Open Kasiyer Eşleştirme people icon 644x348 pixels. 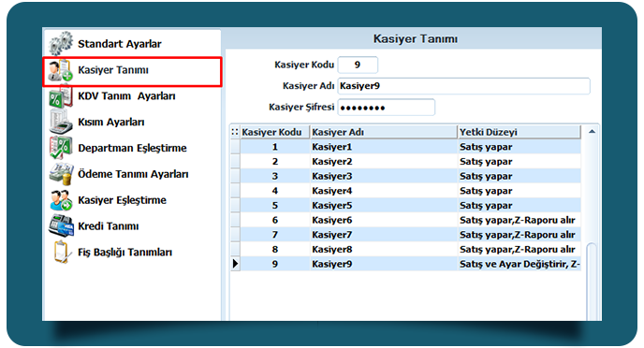coord(61,200)
